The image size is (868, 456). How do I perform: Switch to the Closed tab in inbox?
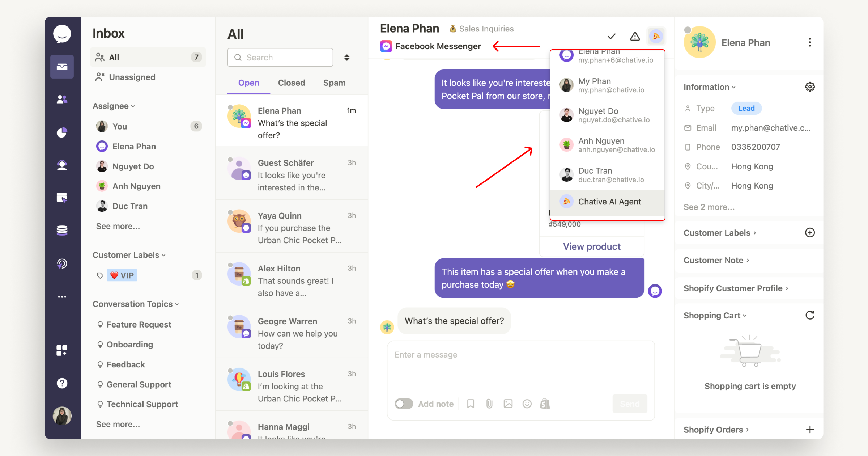(x=291, y=83)
